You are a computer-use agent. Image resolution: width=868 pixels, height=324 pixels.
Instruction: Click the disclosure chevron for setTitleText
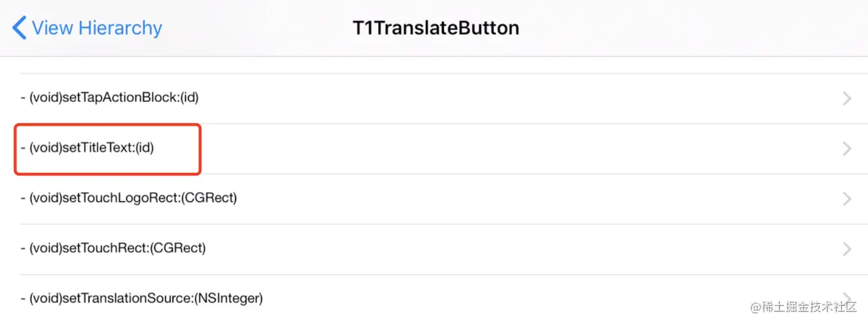click(x=847, y=149)
